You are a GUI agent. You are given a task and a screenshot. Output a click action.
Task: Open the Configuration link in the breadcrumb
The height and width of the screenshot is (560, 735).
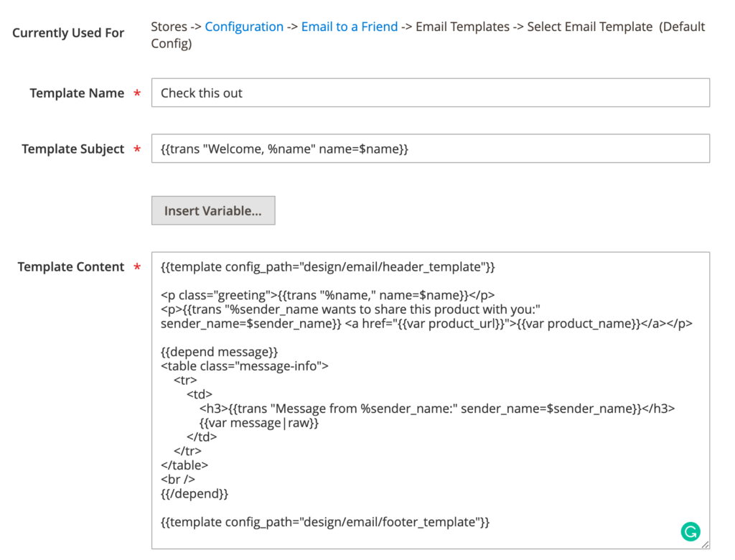[x=244, y=27]
